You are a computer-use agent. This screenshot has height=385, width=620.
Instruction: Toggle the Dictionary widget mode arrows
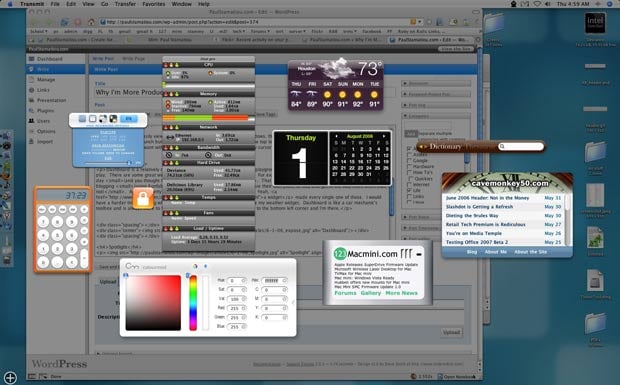423,147
